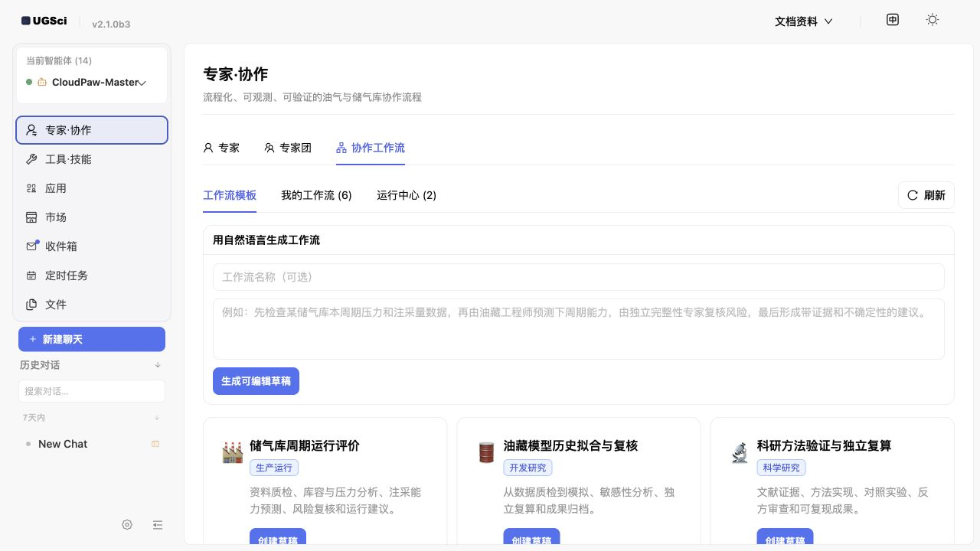The height and width of the screenshot is (551, 980).
Task: Click the UGSci logo in the header
Action: tap(44, 21)
